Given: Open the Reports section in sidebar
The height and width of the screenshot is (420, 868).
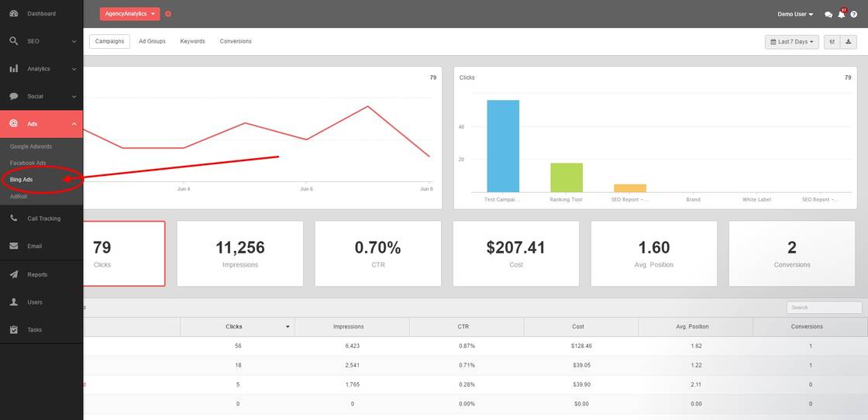Looking at the screenshot, I should click(x=37, y=274).
